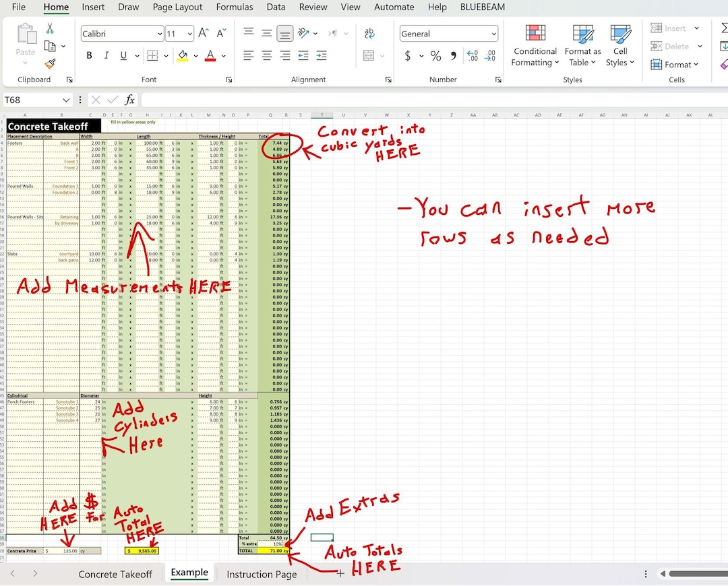Increase decimal places on selected cell
This screenshot has width=728, height=586.
tap(472, 56)
